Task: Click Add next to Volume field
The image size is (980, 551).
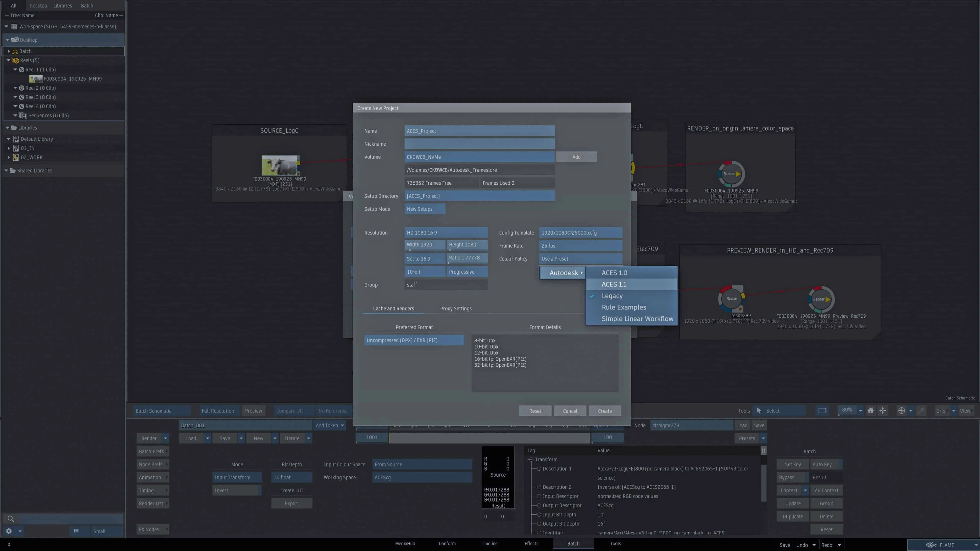Action: click(576, 157)
